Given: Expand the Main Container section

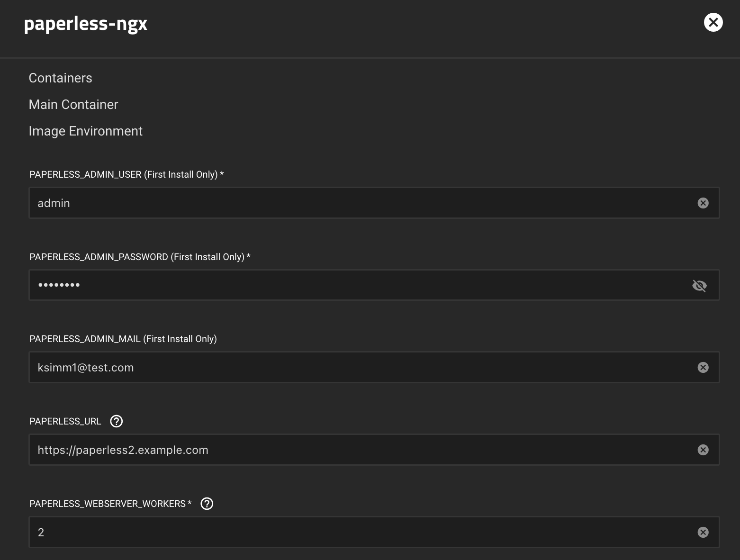Looking at the screenshot, I should (x=73, y=104).
